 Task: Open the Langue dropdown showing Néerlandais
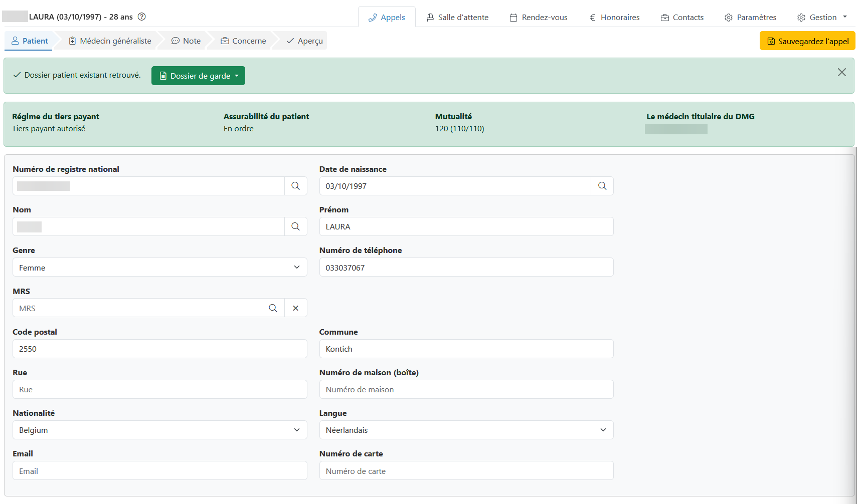pos(466,430)
